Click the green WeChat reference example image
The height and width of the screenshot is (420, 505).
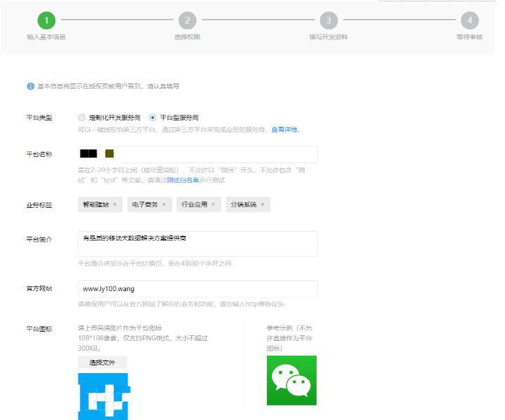(291, 380)
